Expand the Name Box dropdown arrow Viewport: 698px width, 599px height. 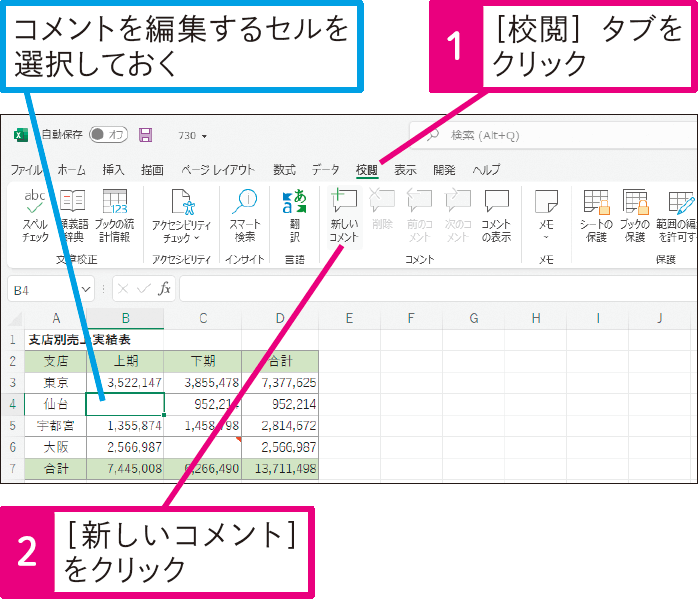pyautogui.click(x=86, y=290)
